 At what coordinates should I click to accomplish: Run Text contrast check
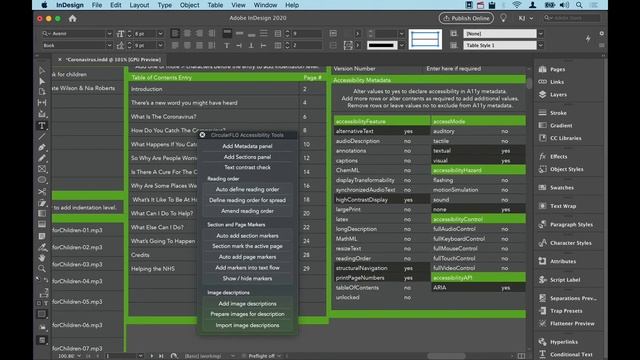click(247, 167)
